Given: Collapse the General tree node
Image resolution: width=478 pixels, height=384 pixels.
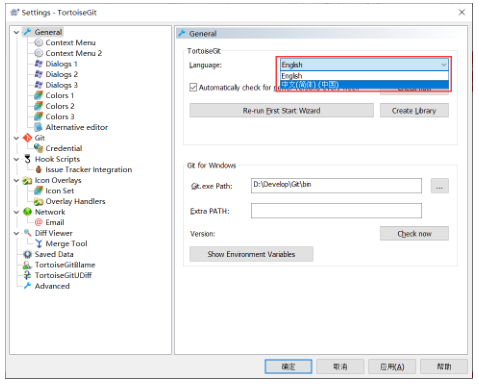Looking at the screenshot, I should 16,32.
